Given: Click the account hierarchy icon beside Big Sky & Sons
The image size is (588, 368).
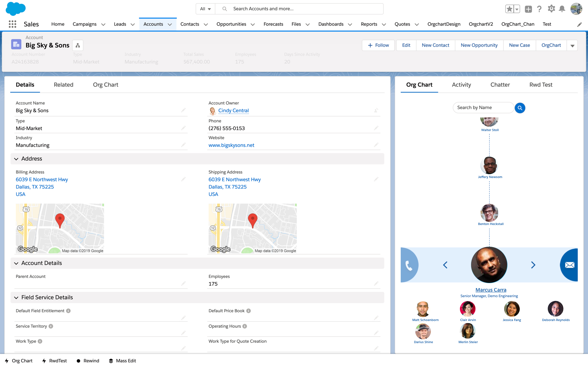Looking at the screenshot, I should [x=78, y=45].
